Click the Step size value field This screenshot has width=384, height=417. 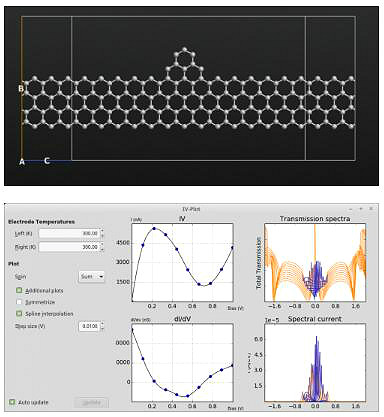[89, 326]
